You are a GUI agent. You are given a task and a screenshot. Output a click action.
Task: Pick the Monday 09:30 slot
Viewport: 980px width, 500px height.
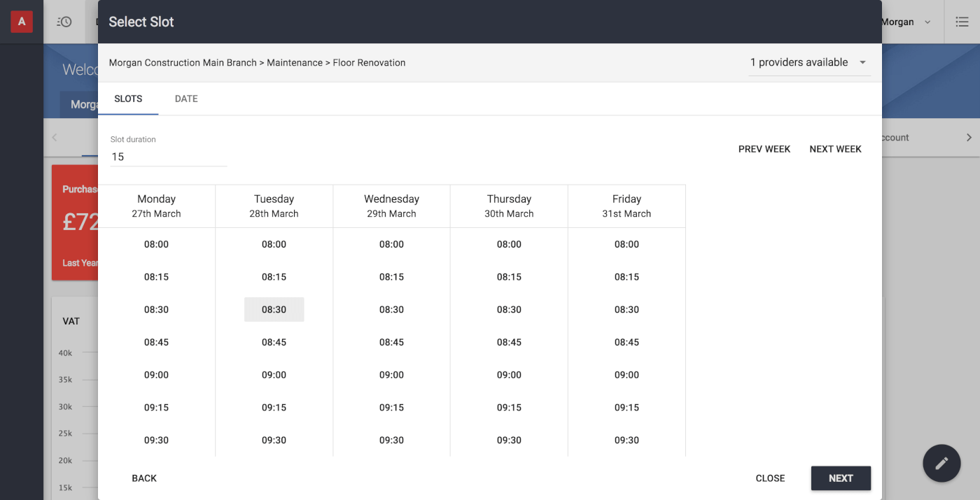[157, 441]
